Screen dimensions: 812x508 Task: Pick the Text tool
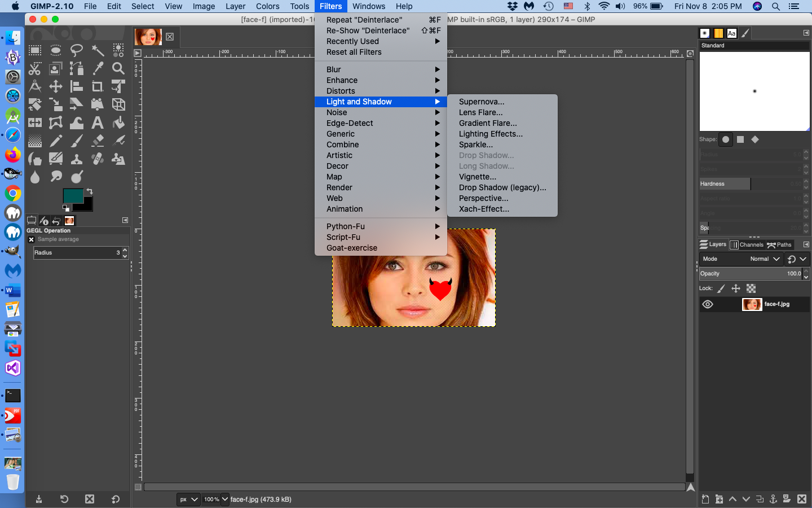pyautogui.click(x=98, y=122)
